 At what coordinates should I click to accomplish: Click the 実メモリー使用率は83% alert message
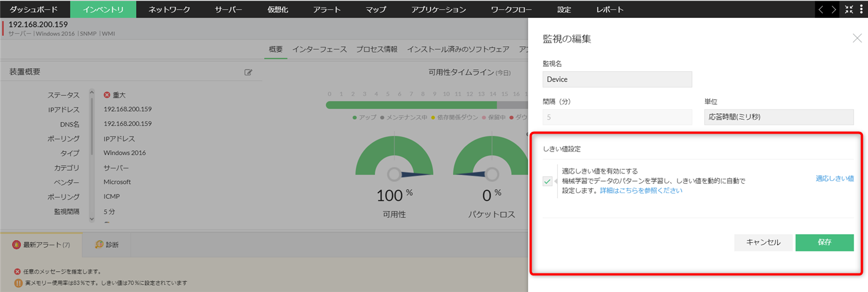point(106,283)
